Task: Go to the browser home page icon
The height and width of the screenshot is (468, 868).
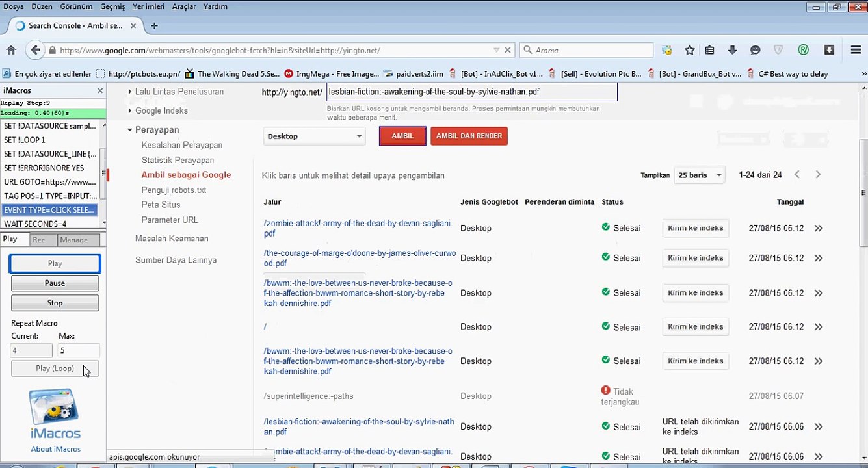Action: tap(11, 50)
